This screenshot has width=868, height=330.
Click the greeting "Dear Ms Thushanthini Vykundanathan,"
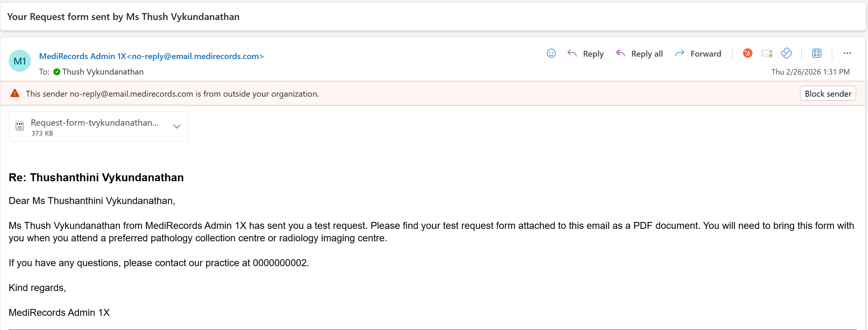pos(92,201)
